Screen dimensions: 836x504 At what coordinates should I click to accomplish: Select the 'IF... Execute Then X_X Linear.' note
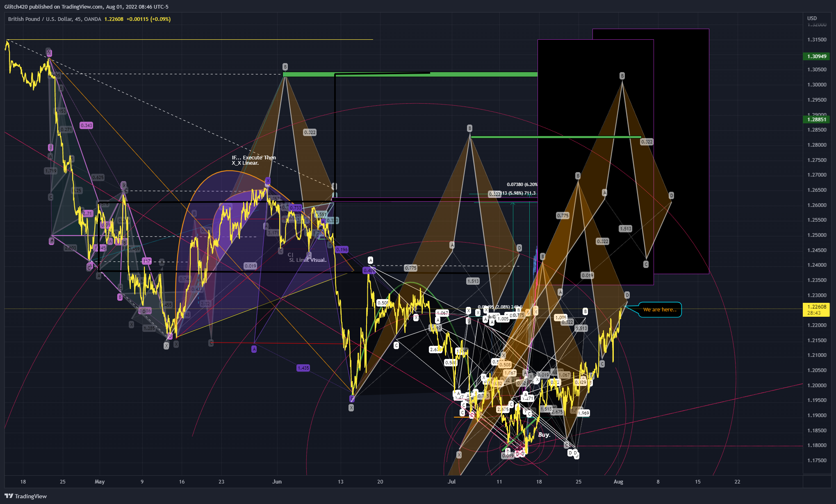click(254, 160)
